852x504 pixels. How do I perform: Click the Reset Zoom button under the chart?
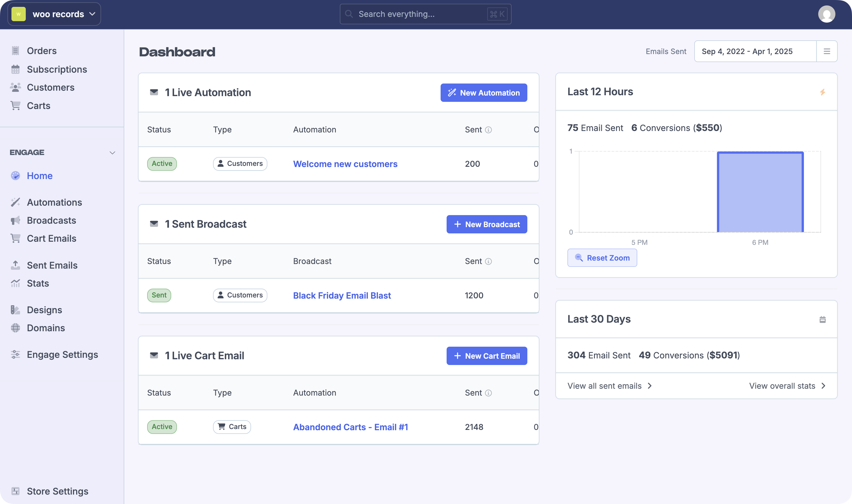[x=602, y=258]
